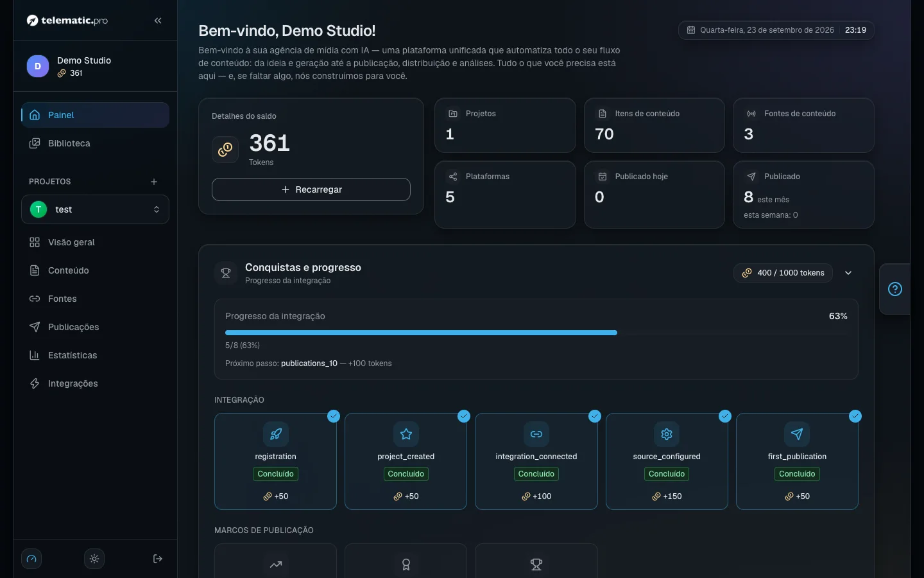This screenshot has height=578, width=924.
Task: Navigate to Integrações
Action: [x=95, y=383]
